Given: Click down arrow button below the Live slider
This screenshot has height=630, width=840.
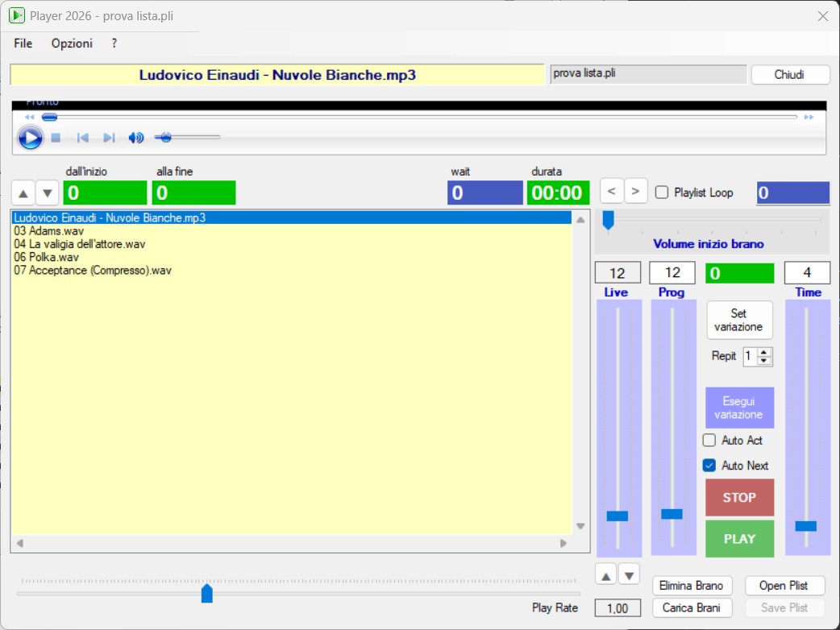Looking at the screenshot, I should coord(630,576).
